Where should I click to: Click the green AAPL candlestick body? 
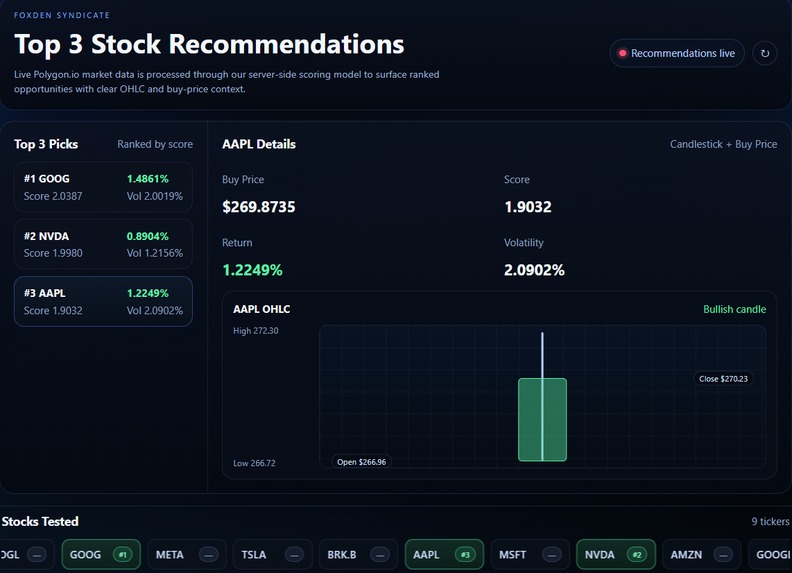click(542, 419)
